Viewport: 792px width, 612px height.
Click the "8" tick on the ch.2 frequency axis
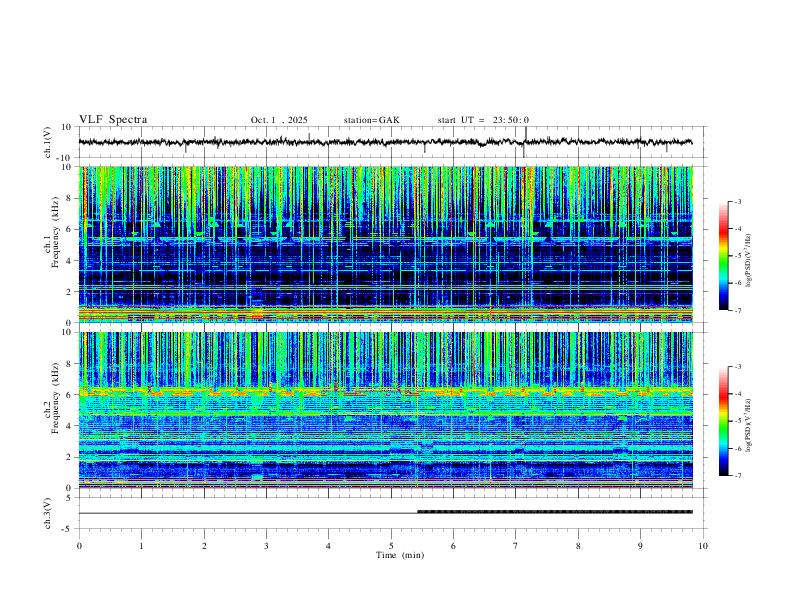pos(69,364)
